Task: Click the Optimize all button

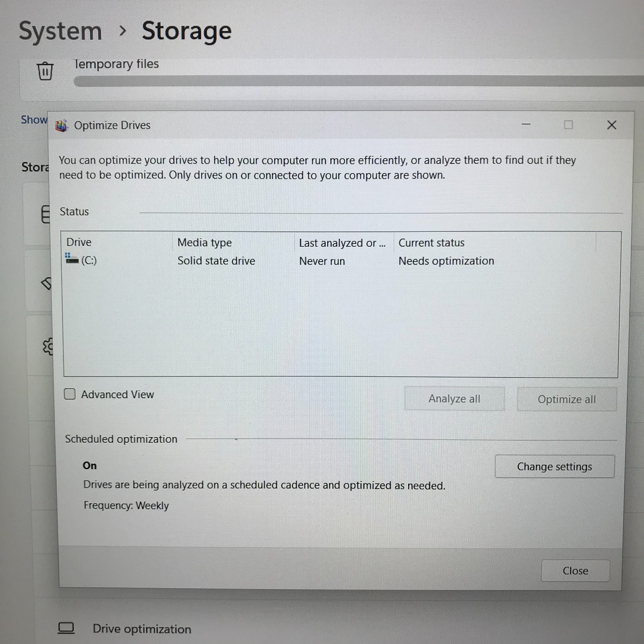Action: [566, 399]
